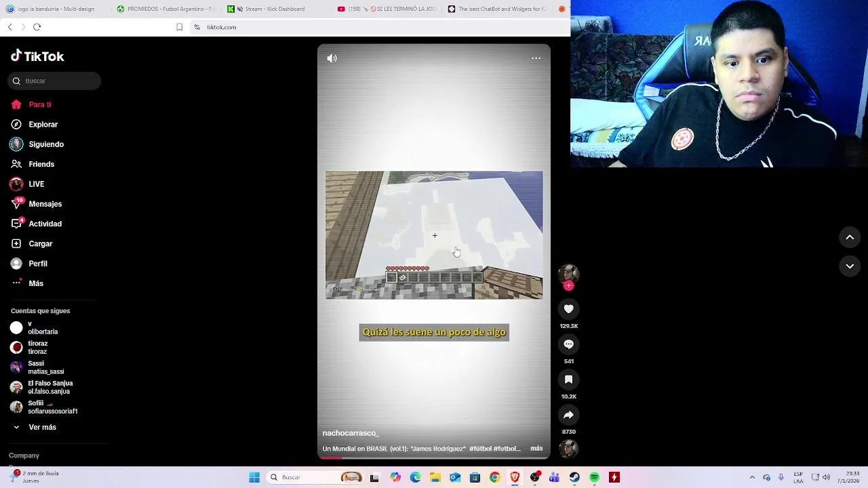Image resolution: width=868 pixels, height=488 pixels.
Task: Open File Explorer from the taskbar
Action: [435, 477]
